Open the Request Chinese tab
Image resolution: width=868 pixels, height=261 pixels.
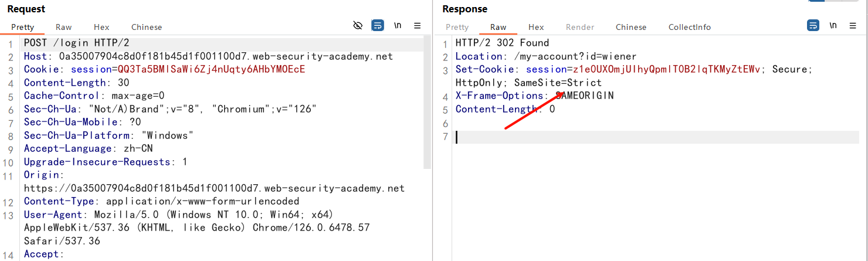point(147,27)
